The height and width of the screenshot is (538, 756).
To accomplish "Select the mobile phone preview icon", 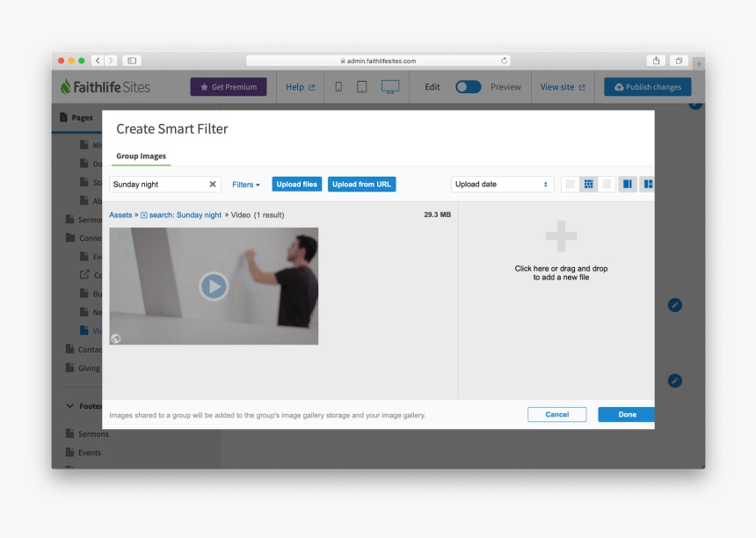I will tap(338, 87).
